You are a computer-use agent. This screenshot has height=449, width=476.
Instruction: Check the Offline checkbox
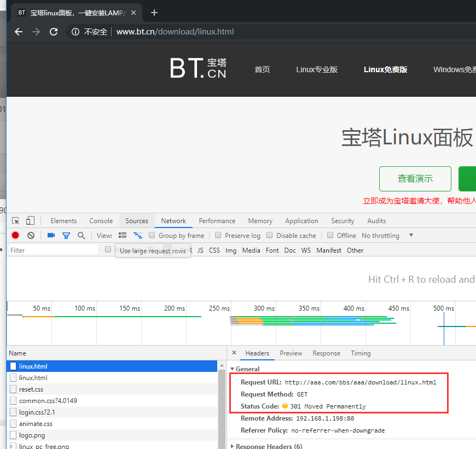click(x=330, y=235)
